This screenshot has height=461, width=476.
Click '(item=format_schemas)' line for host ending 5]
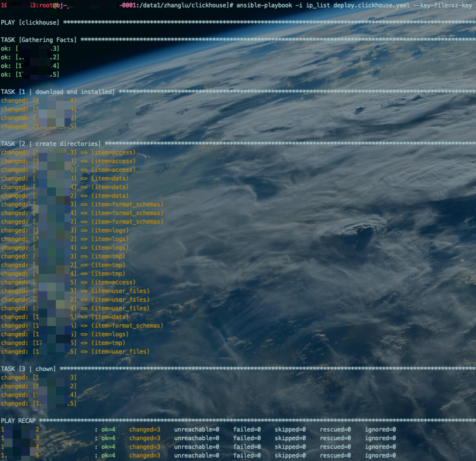point(82,325)
